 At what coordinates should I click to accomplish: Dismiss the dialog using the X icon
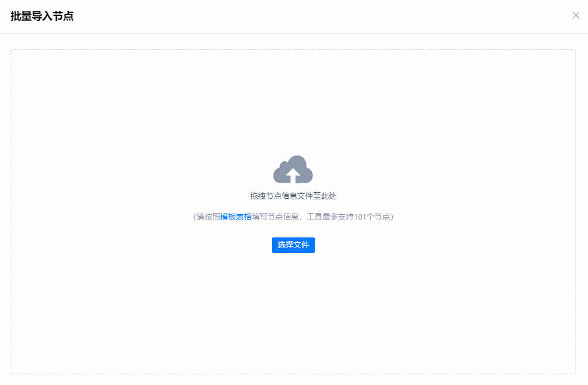[576, 15]
